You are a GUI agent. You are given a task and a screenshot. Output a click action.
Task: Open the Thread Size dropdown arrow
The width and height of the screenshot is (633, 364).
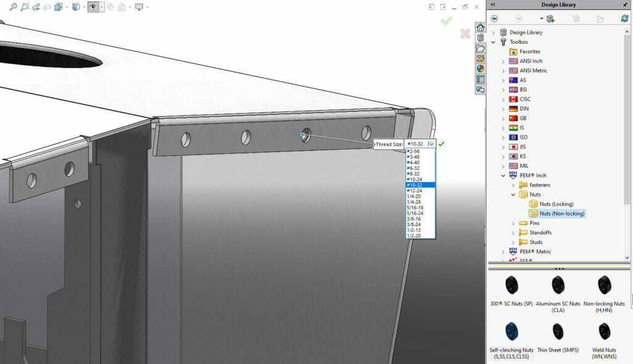(432, 143)
